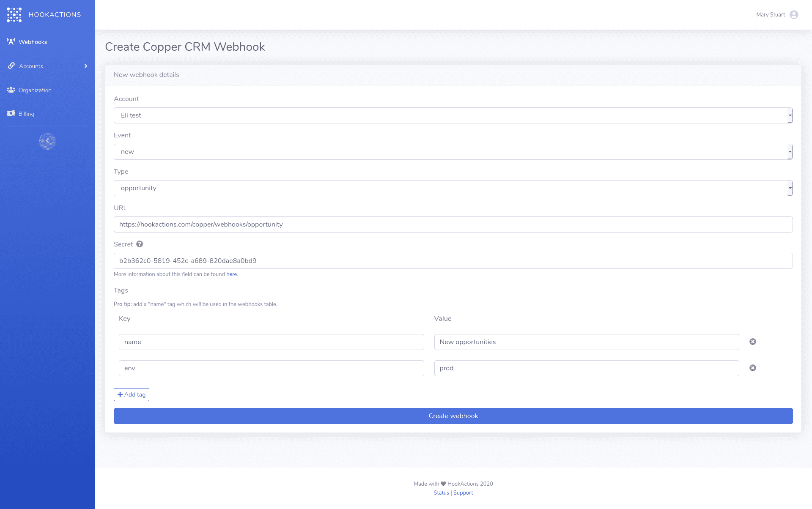Screen dimensions: 812x509
Task: Focus the URL input field
Action: [x=453, y=224]
